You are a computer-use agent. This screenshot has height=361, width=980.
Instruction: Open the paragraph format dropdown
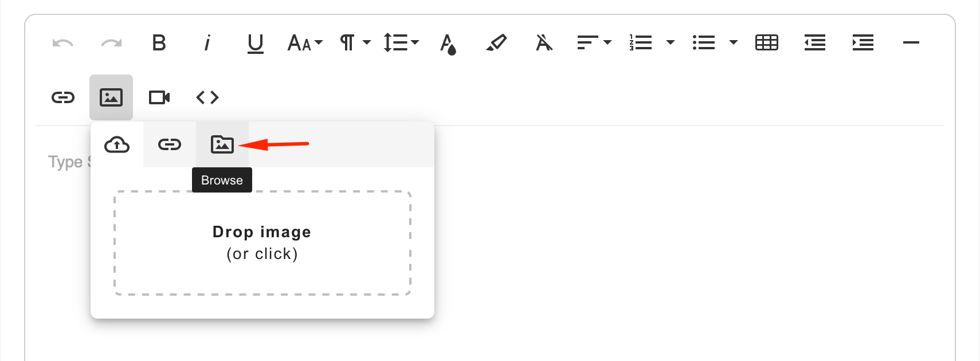(355, 43)
